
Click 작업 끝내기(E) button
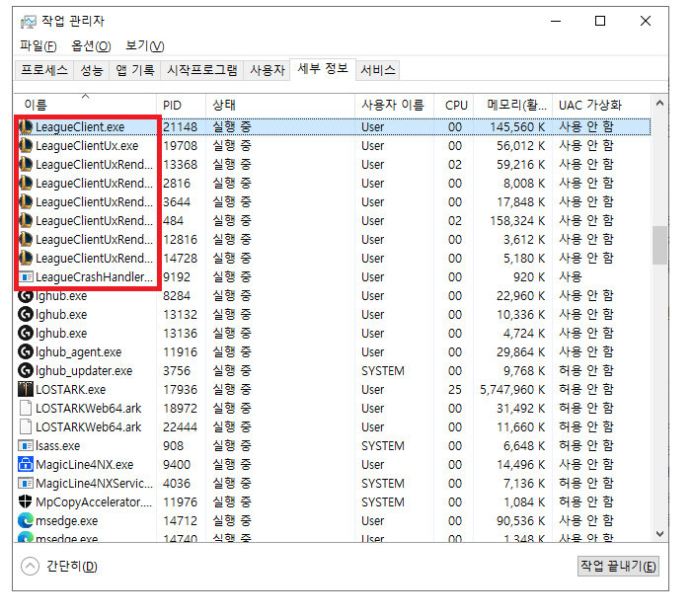click(618, 566)
